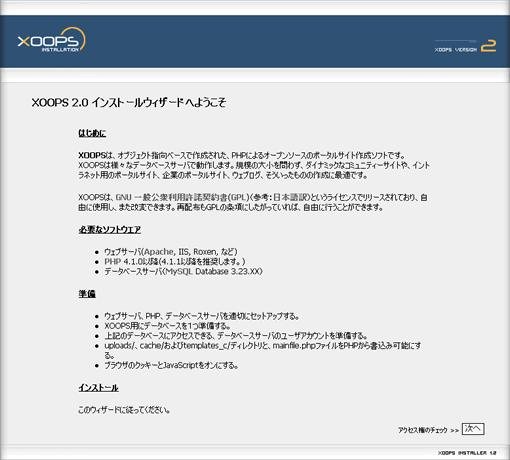Click the PHP 4.1.0以降 requirement line
510x460 pixels.
pyautogui.click(x=175, y=262)
